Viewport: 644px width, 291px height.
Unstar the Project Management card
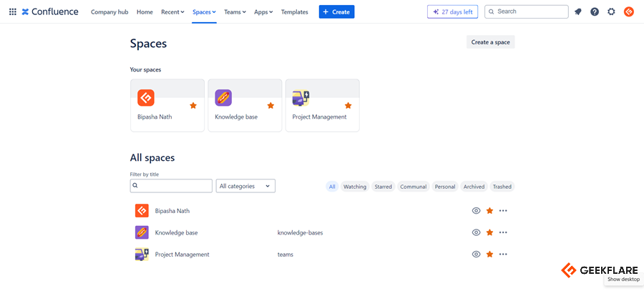[x=348, y=106]
